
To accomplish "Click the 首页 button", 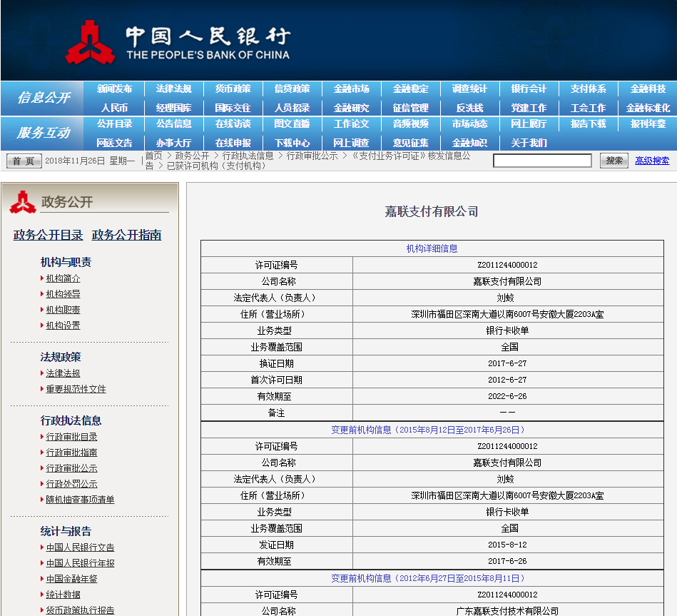I will pyautogui.click(x=24, y=161).
